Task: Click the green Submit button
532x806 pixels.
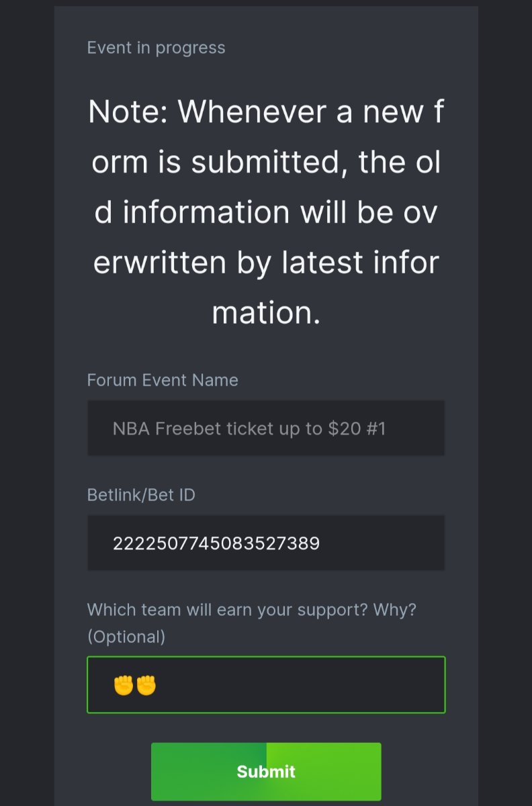Action: (x=266, y=771)
